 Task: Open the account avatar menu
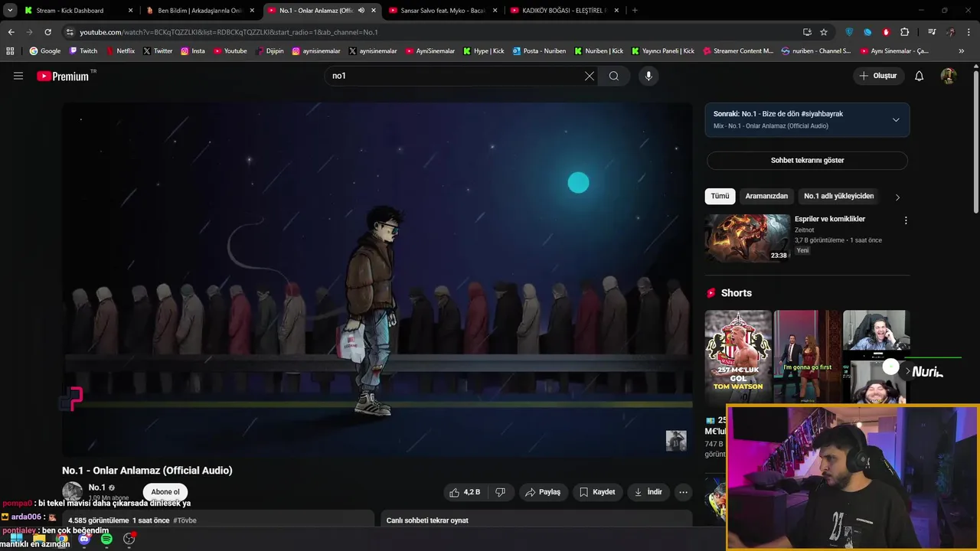coord(949,76)
